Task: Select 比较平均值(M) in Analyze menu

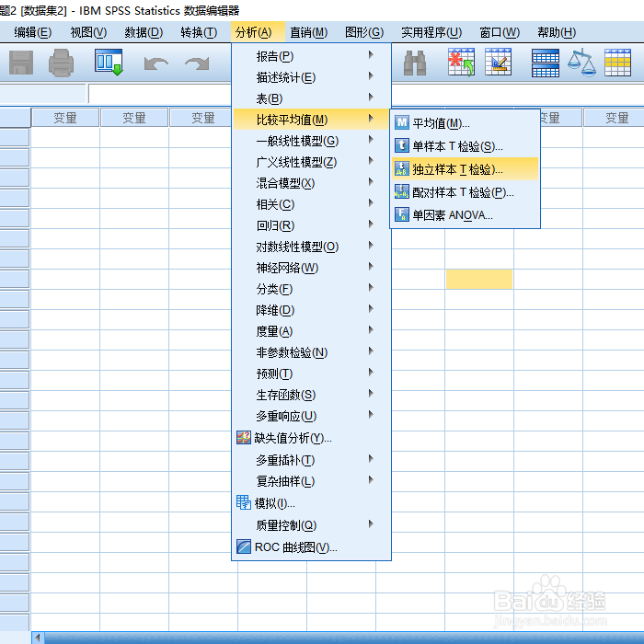Action: [x=311, y=119]
